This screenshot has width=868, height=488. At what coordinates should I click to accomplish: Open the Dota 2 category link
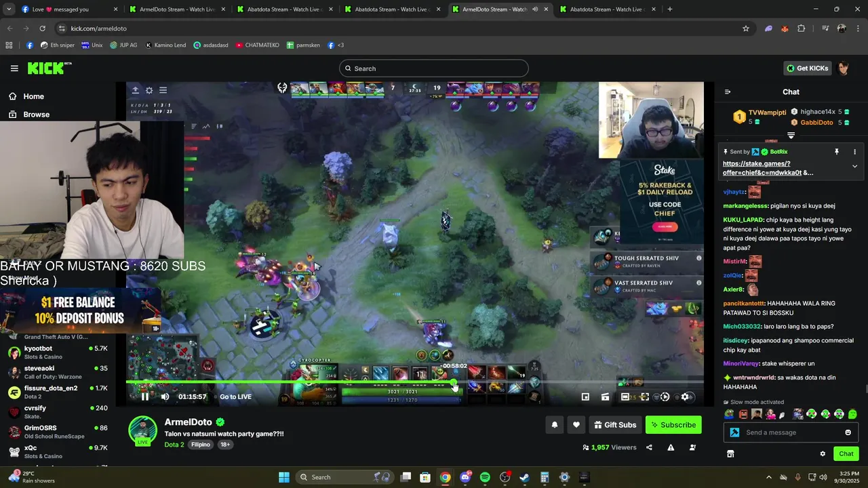coord(174,445)
